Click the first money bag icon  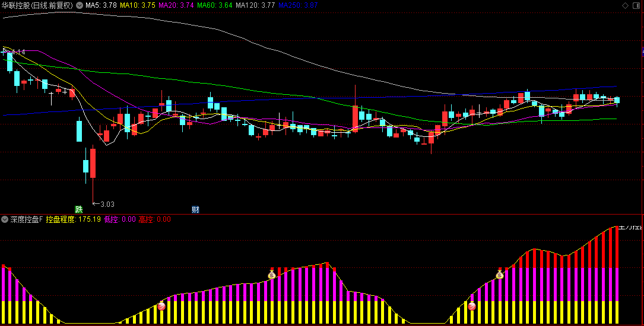(272, 274)
